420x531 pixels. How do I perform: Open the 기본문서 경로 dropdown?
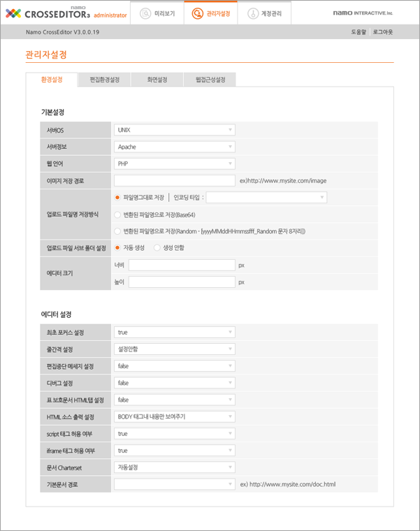[175, 484]
